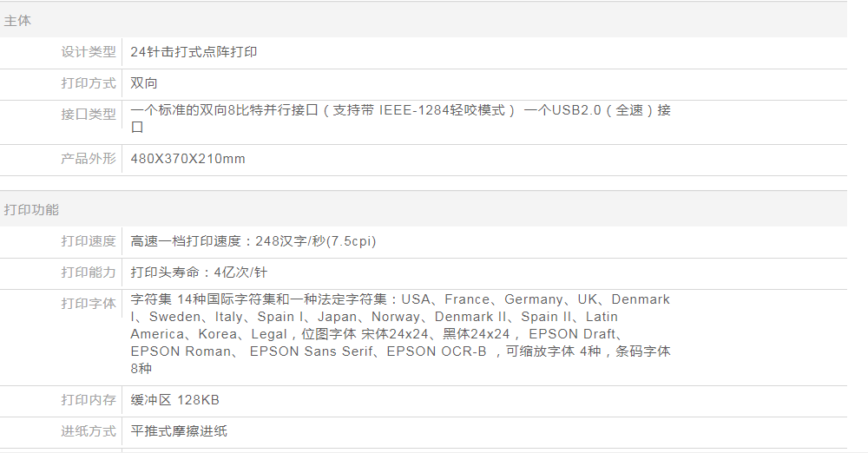Click the 进纸方式 row label
The height and width of the screenshot is (453, 868).
(88, 431)
